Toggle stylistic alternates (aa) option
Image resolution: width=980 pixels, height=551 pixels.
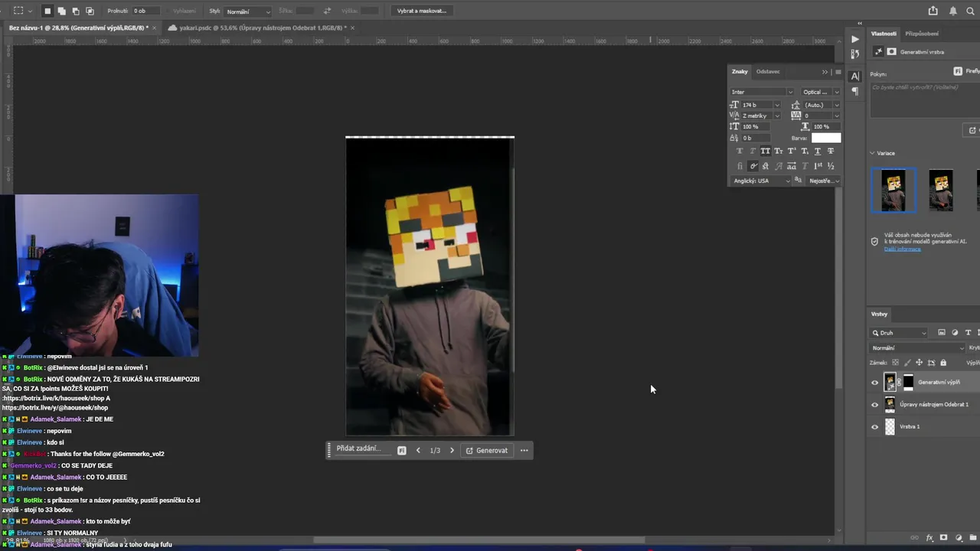coord(791,166)
